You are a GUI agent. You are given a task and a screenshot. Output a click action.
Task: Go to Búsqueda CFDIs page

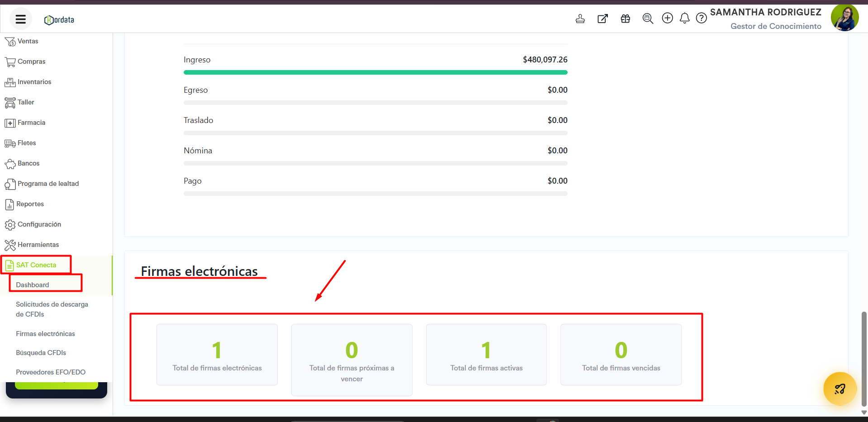coord(41,353)
